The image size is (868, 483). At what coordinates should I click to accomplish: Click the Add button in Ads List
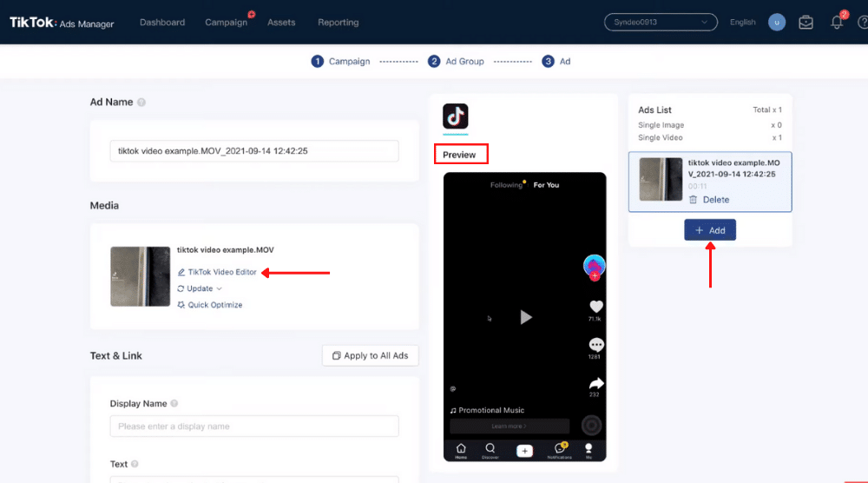[710, 230]
